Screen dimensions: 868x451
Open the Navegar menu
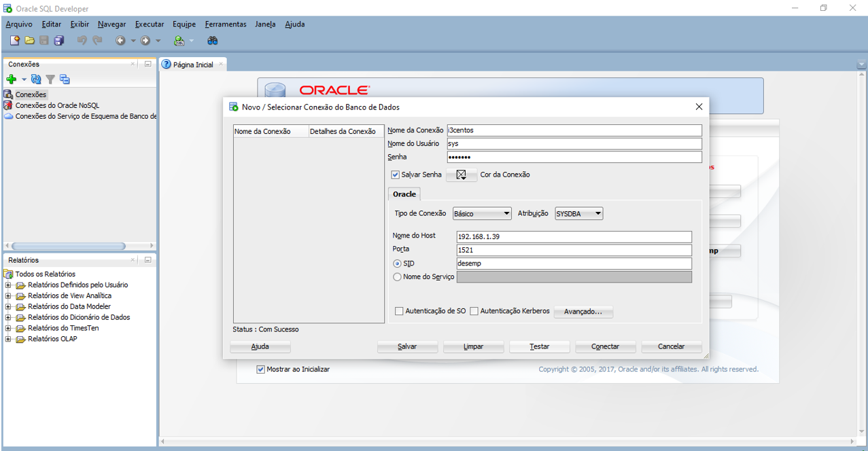pos(112,24)
